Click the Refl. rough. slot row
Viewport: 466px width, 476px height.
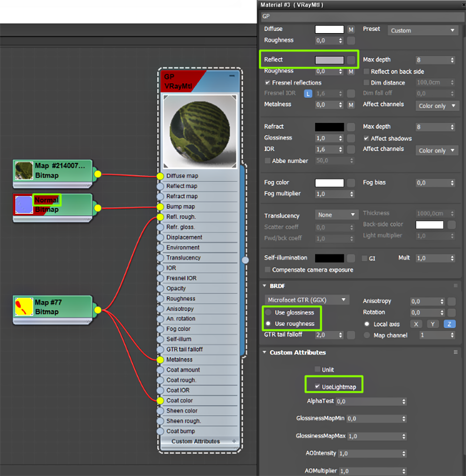199,217
